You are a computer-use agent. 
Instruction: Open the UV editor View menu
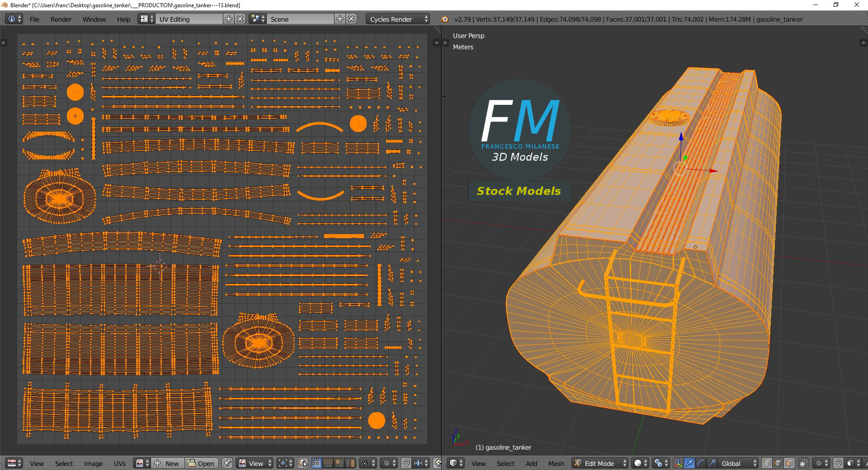click(37, 464)
